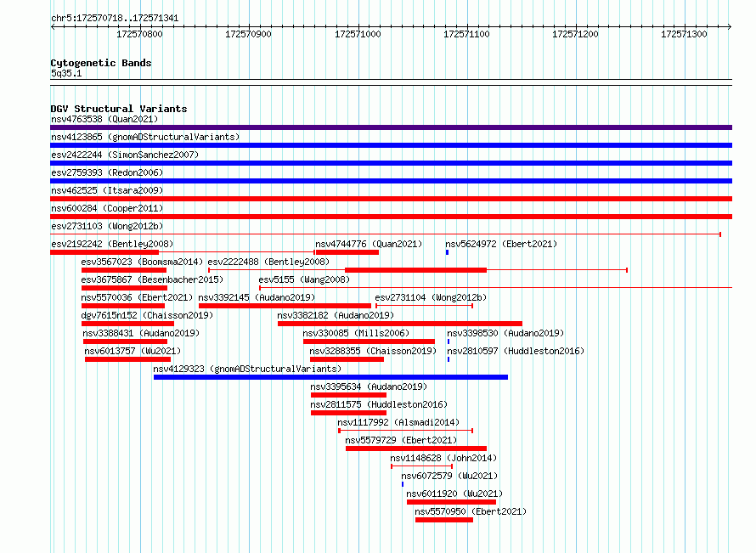Select nsv2810597 (Huddleston2016) label
756x553 pixels.
(516, 351)
